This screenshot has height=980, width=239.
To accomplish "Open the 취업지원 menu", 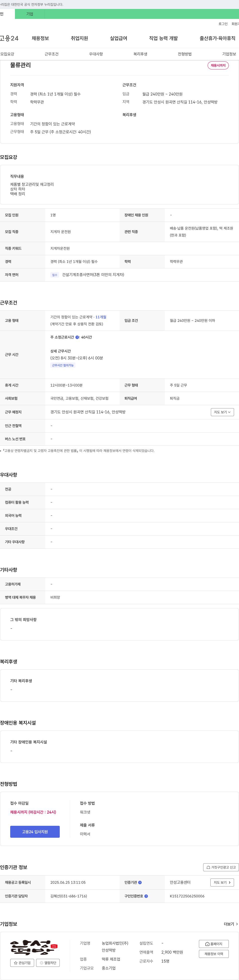I will pos(79,38).
